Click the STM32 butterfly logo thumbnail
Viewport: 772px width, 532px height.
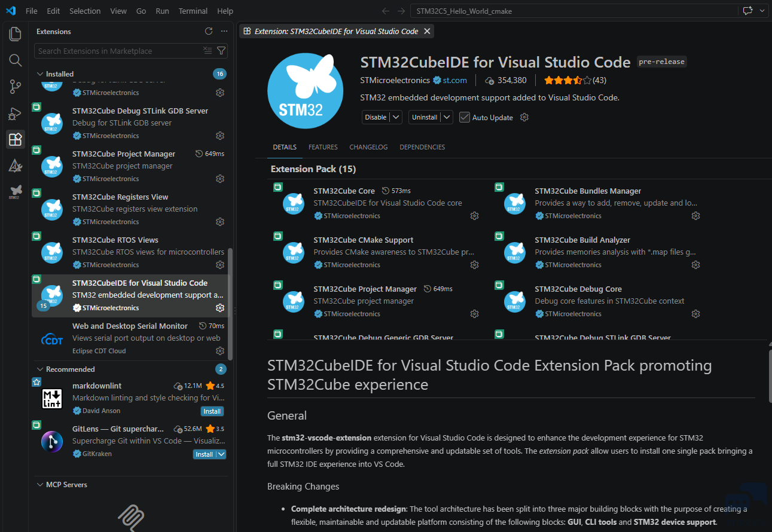306,90
